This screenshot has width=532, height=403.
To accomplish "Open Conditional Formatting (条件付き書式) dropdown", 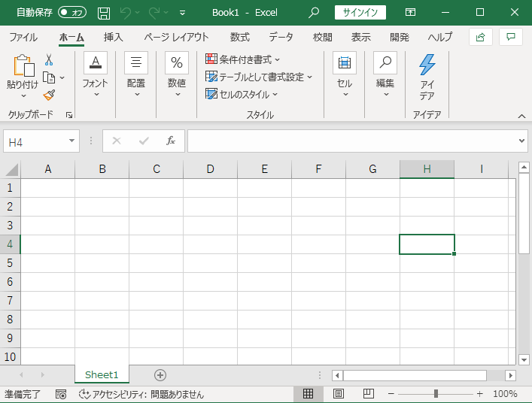I will (242, 59).
